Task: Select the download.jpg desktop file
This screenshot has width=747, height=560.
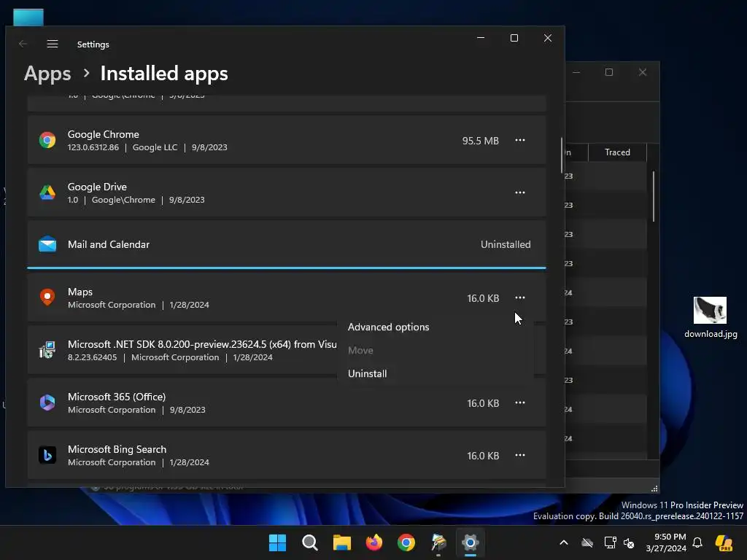Action: [x=711, y=317]
